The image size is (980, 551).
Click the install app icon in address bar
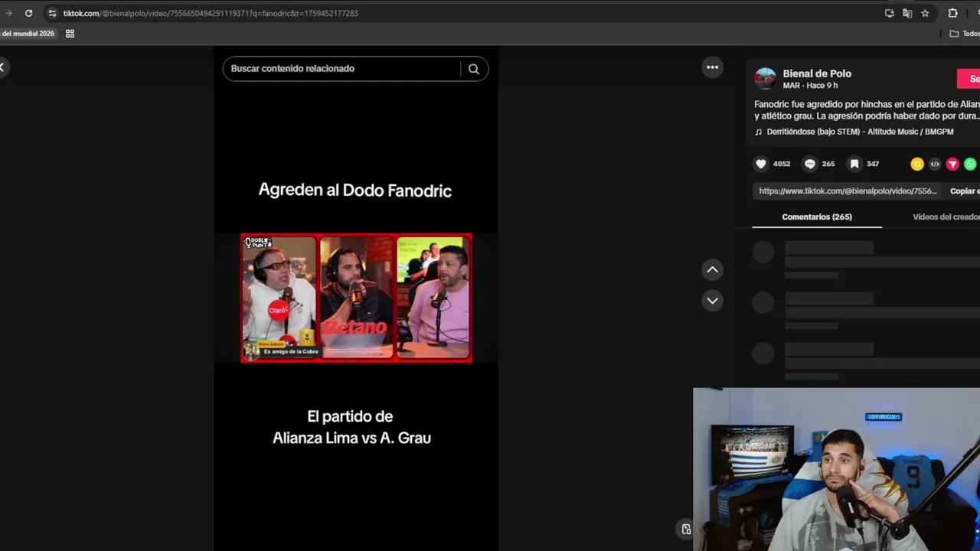coord(890,13)
